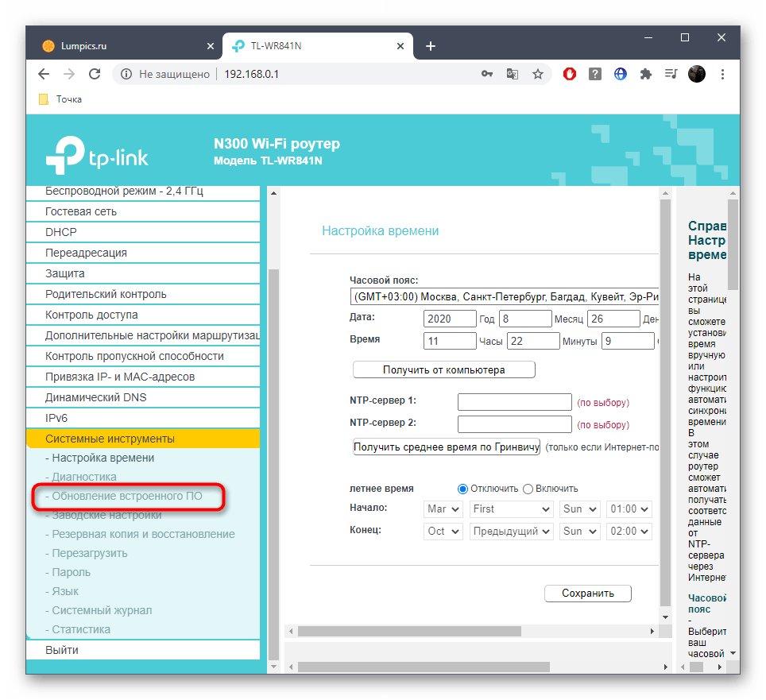Open the Динамический DNS menu item
This screenshot has height=700, width=766.
[143, 397]
